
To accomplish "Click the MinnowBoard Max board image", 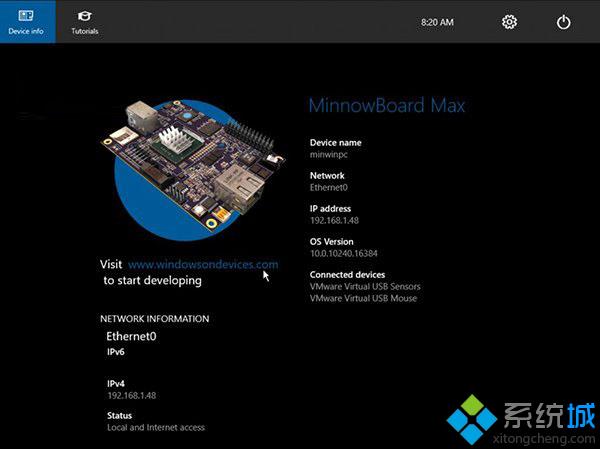I will 193,168.
